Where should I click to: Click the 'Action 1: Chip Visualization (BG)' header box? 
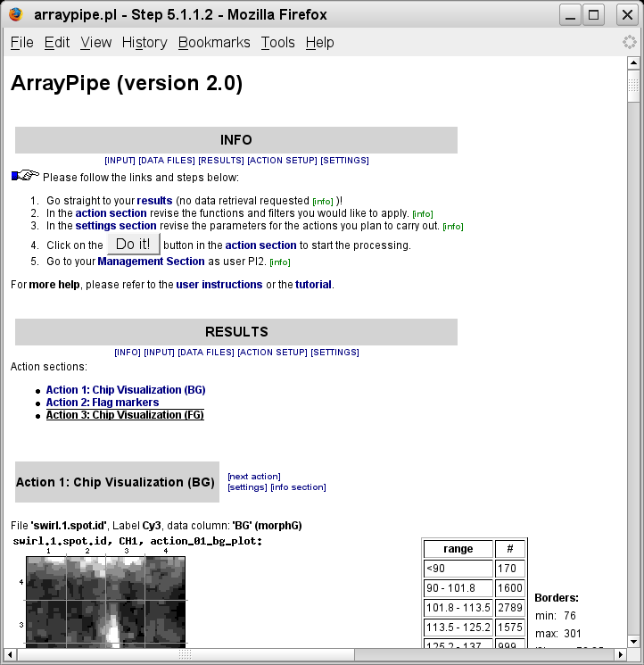[x=117, y=482]
